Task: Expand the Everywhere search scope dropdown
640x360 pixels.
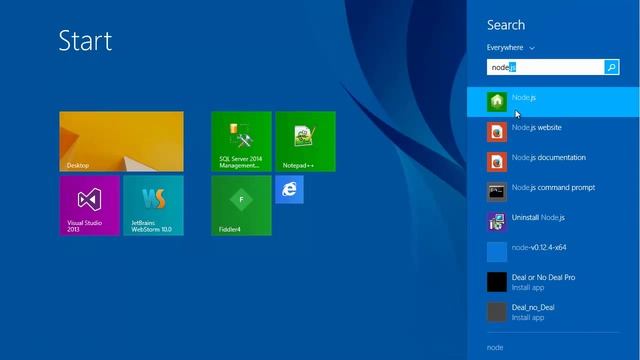Action: 510,48
